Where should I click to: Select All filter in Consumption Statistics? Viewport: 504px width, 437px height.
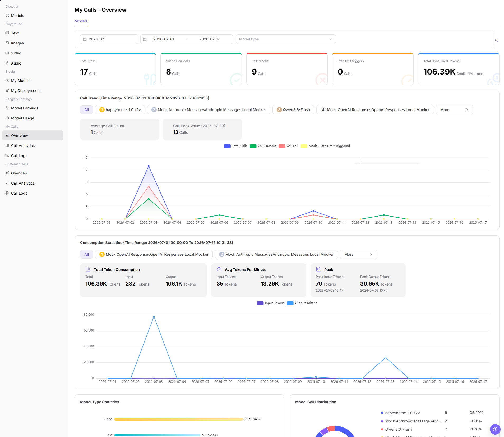[86, 254]
